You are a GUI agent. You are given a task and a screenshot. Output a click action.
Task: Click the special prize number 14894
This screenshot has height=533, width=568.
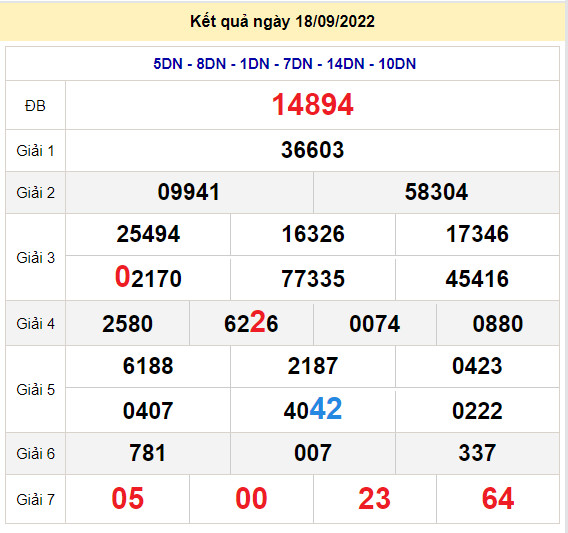click(x=312, y=105)
